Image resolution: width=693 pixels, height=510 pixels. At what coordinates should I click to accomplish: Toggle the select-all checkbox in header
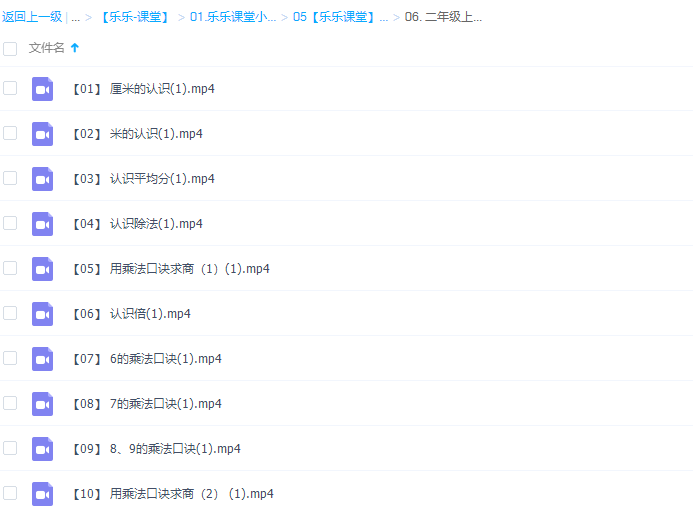(10, 48)
